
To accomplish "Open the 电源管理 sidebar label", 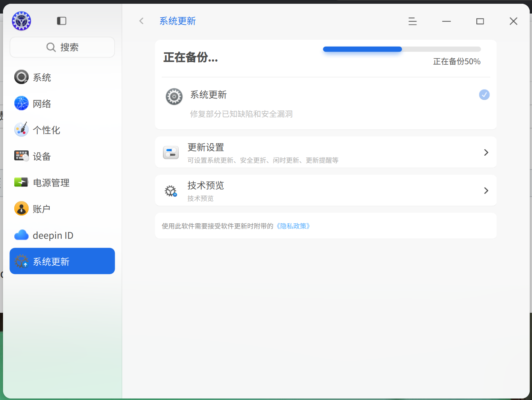I will (51, 183).
